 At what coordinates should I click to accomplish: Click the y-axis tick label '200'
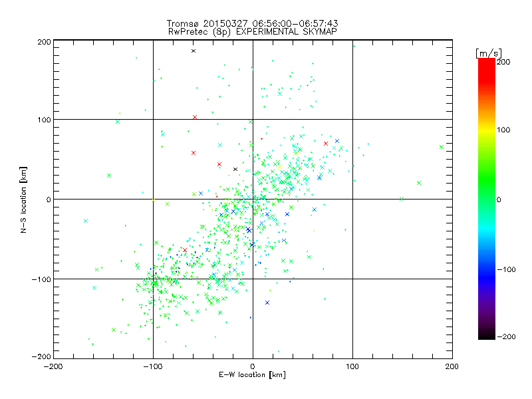[45, 42]
